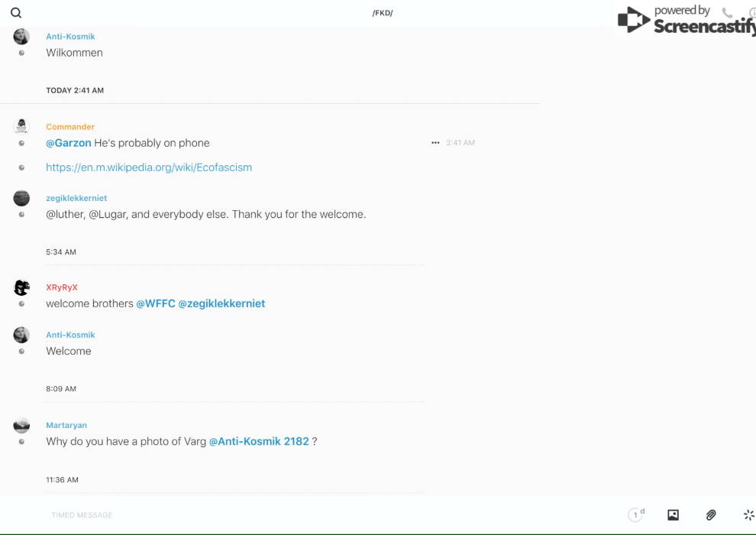Image resolution: width=756 pixels, height=535 pixels.
Task: Click the @WFFC mention
Action: (x=156, y=303)
